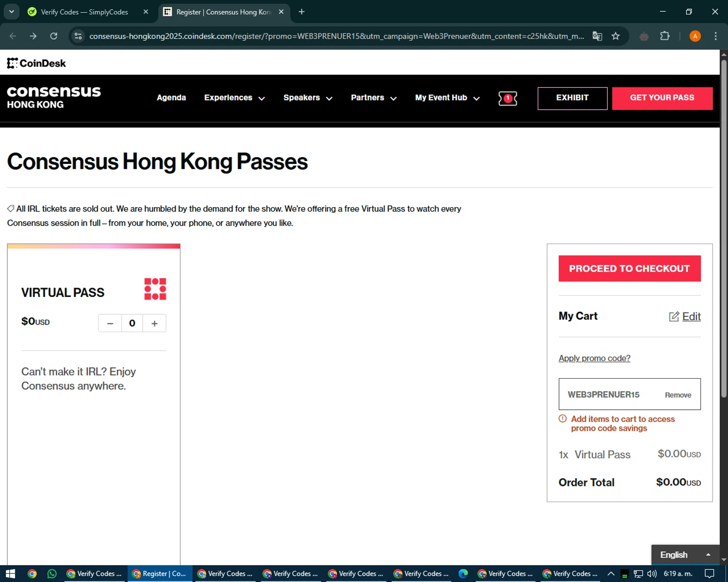Open the Chrome three-dot menu
This screenshot has height=582, width=728.
click(x=715, y=36)
